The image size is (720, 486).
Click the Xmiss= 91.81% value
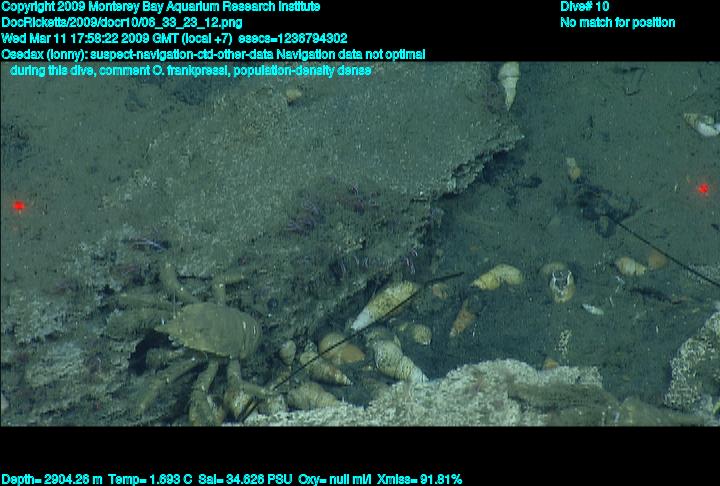[x=419, y=480]
